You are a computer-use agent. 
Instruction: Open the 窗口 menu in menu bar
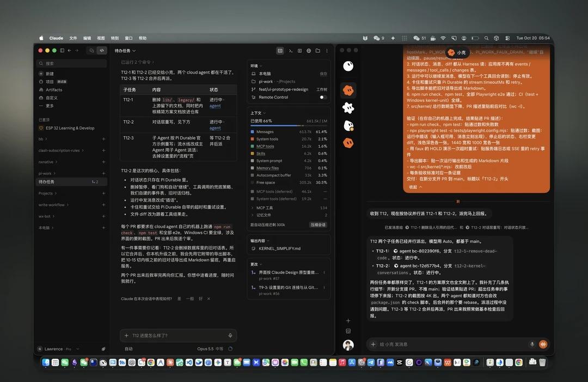[128, 38]
